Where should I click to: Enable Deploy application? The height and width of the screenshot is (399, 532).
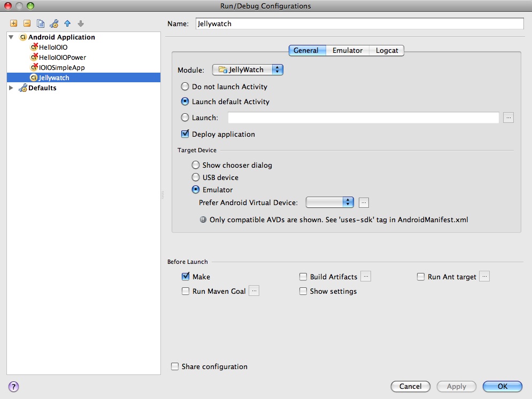tap(185, 134)
